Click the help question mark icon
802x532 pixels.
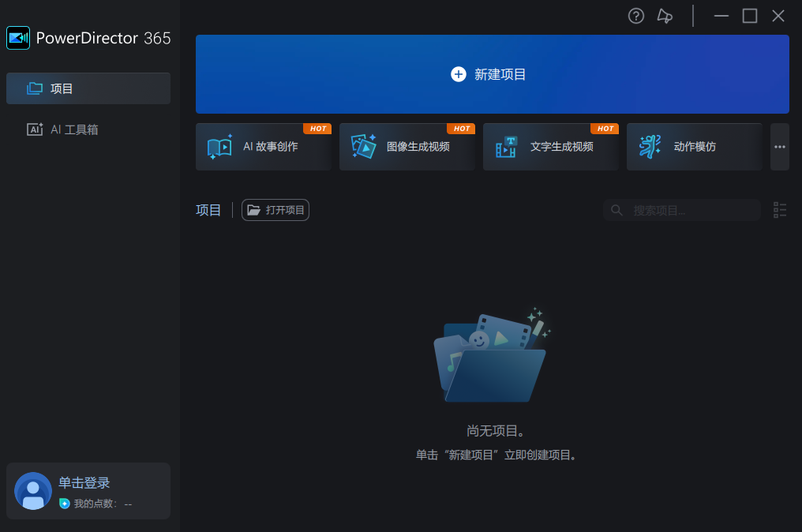635,16
